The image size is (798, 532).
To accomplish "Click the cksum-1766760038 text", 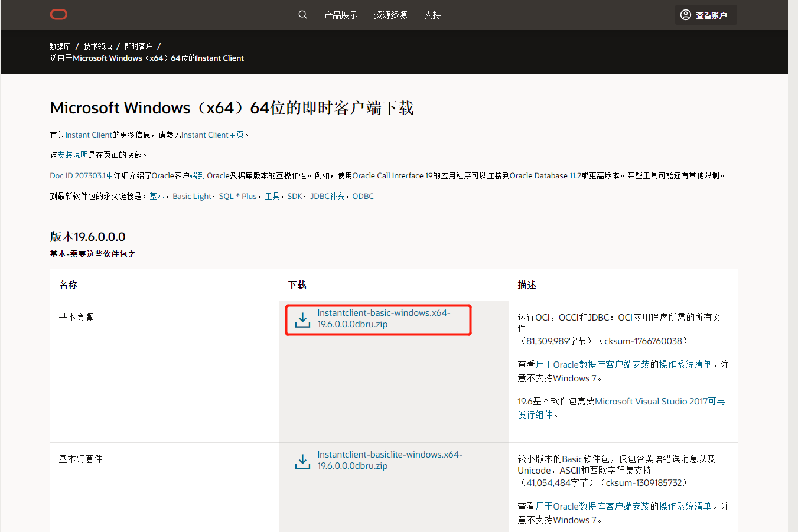I will [643, 341].
